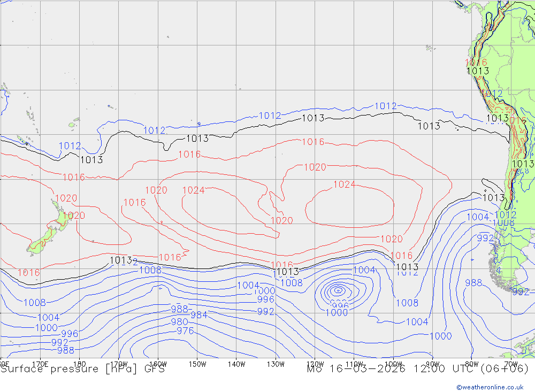Screen dimensions: 535x392
Task: Click the "70W" longitude label
Action: point(511,364)
